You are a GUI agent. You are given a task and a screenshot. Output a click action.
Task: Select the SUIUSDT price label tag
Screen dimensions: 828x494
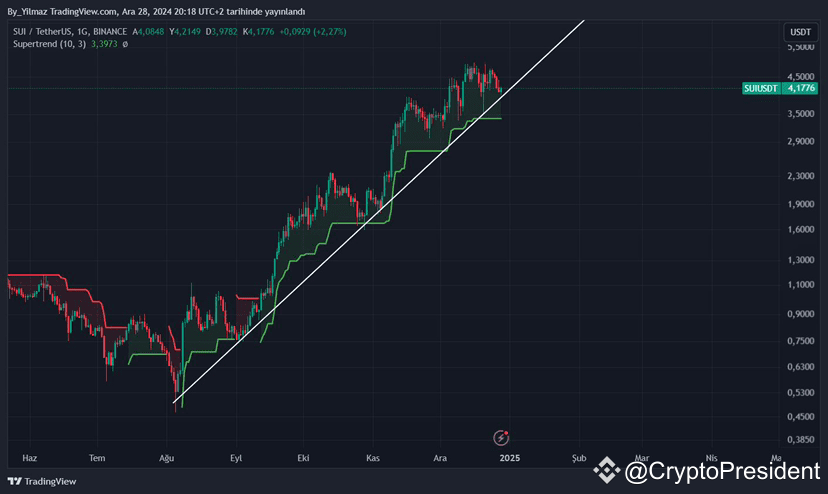(760, 88)
